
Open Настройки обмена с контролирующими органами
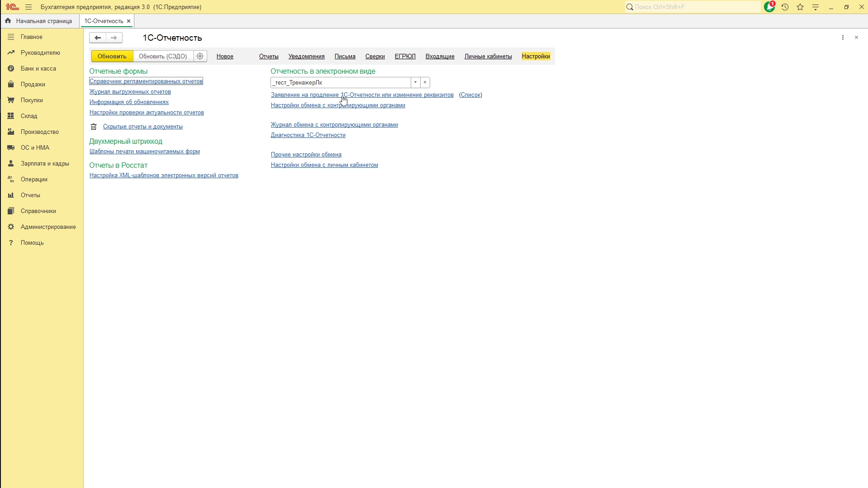pyautogui.click(x=338, y=105)
